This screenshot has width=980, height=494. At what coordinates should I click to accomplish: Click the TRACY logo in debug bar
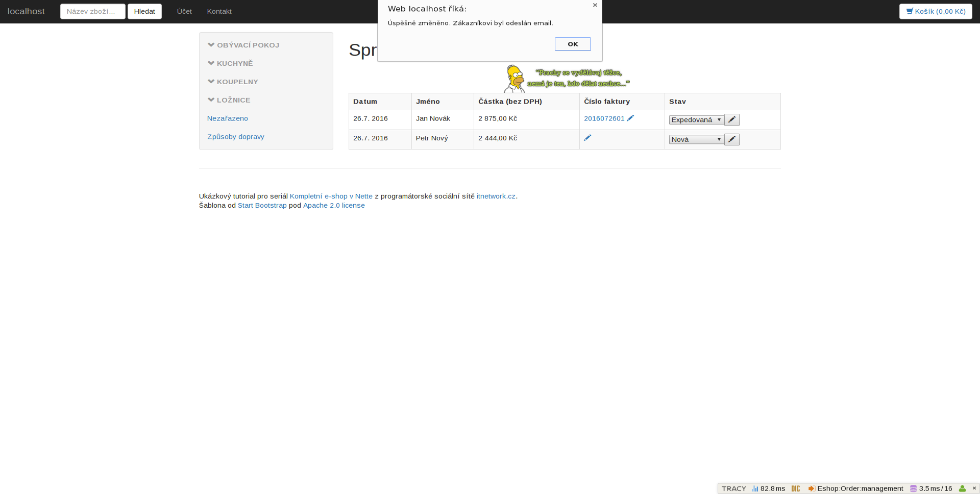pos(733,488)
